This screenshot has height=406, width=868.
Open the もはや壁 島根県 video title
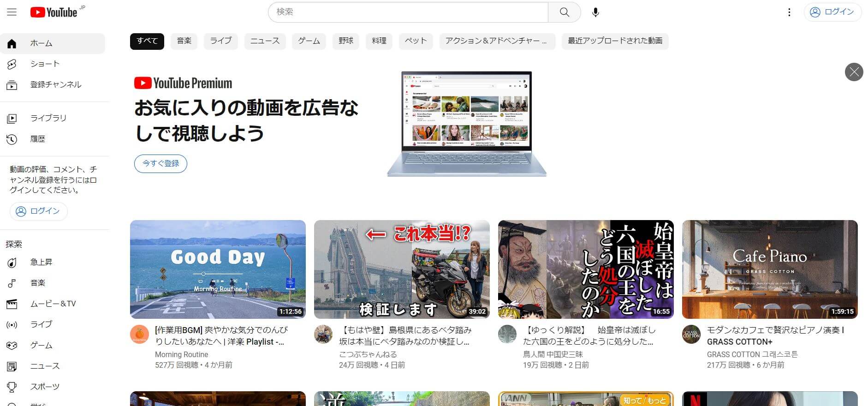[405, 336]
